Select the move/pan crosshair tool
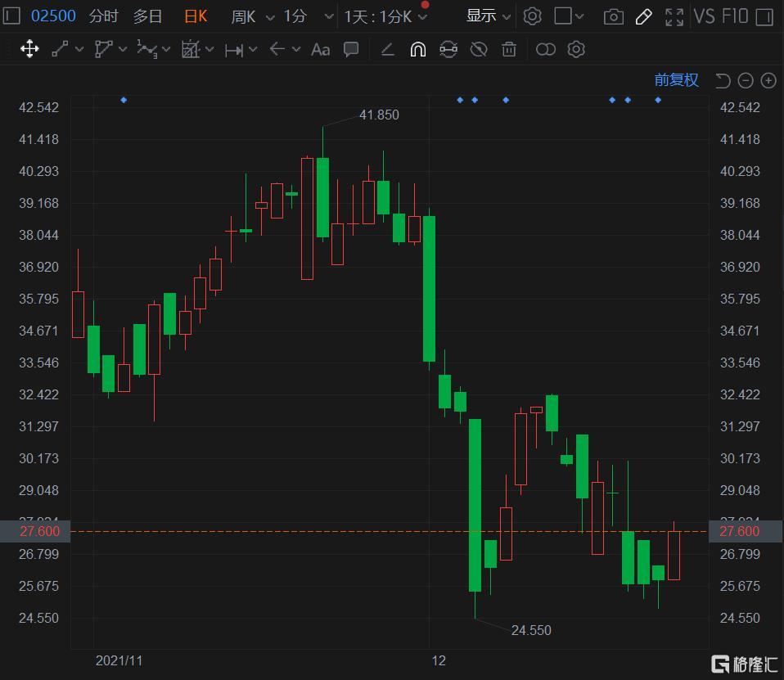This screenshot has width=784, height=680. click(x=29, y=50)
